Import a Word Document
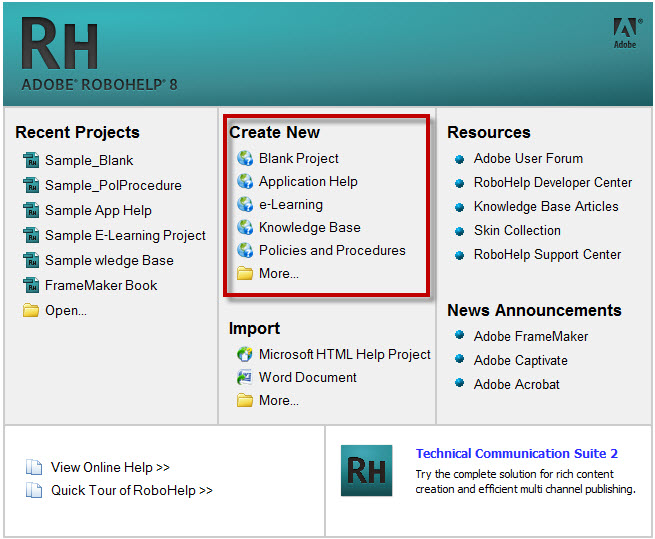Image resolution: width=655 pixels, height=539 pixels. pos(308,377)
